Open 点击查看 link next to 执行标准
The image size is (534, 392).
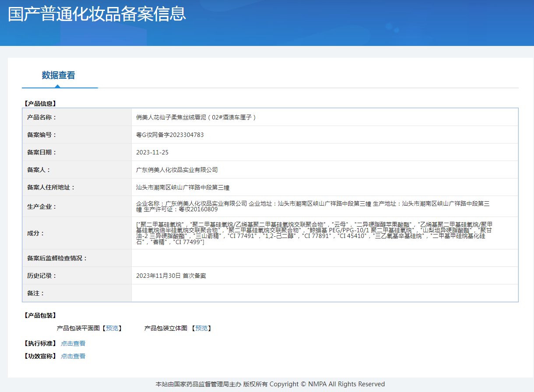pyautogui.click(x=73, y=343)
